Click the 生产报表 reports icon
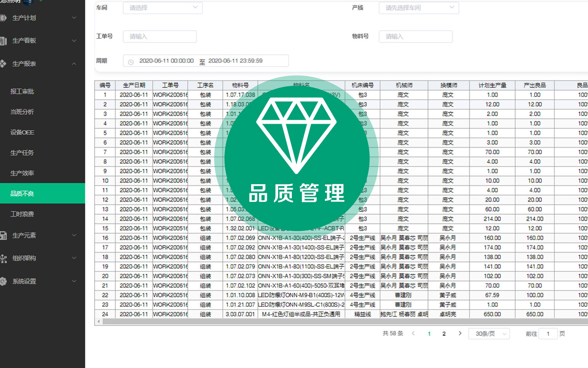The height and width of the screenshot is (368, 588). coord(3,63)
